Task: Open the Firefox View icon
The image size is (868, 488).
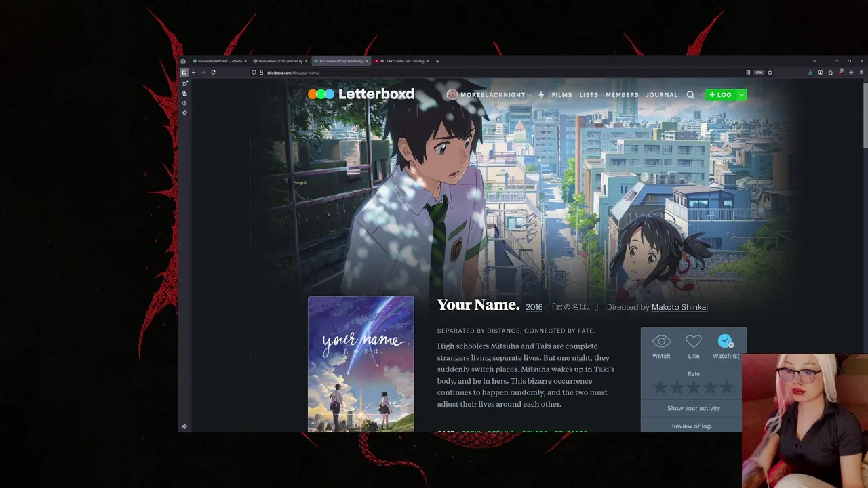Action: pos(182,61)
